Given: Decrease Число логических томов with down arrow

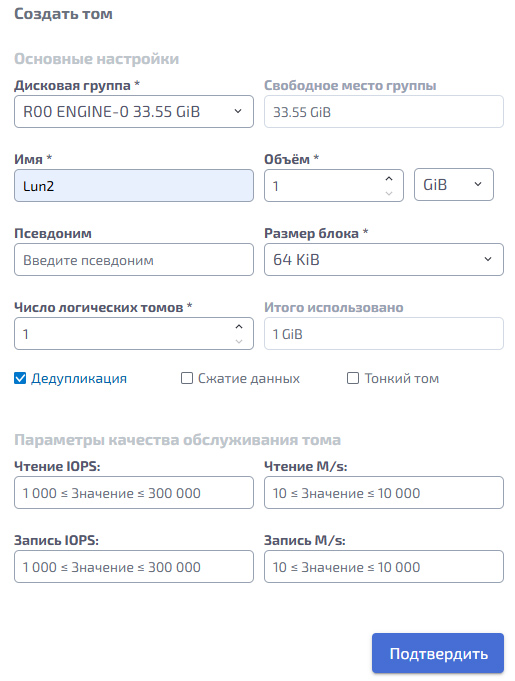Looking at the screenshot, I should coord(239,341).
